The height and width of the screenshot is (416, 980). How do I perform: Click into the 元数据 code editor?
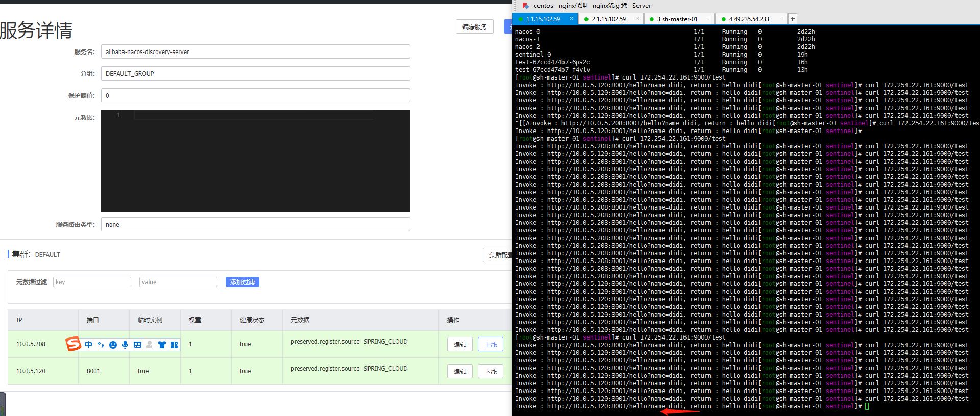[256, 161]
